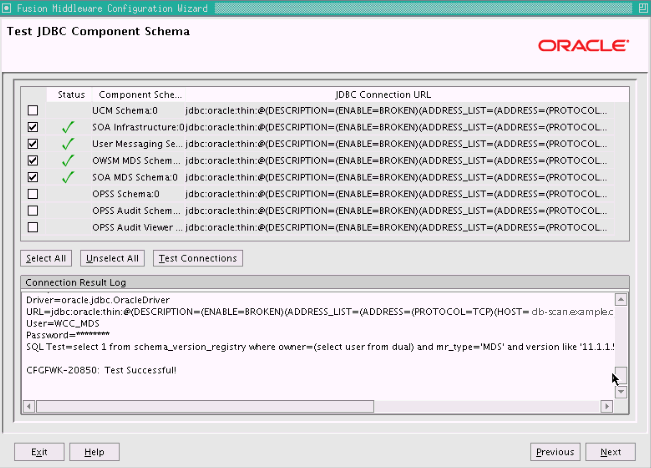Click the log scroll up arrow

(621, 299)
